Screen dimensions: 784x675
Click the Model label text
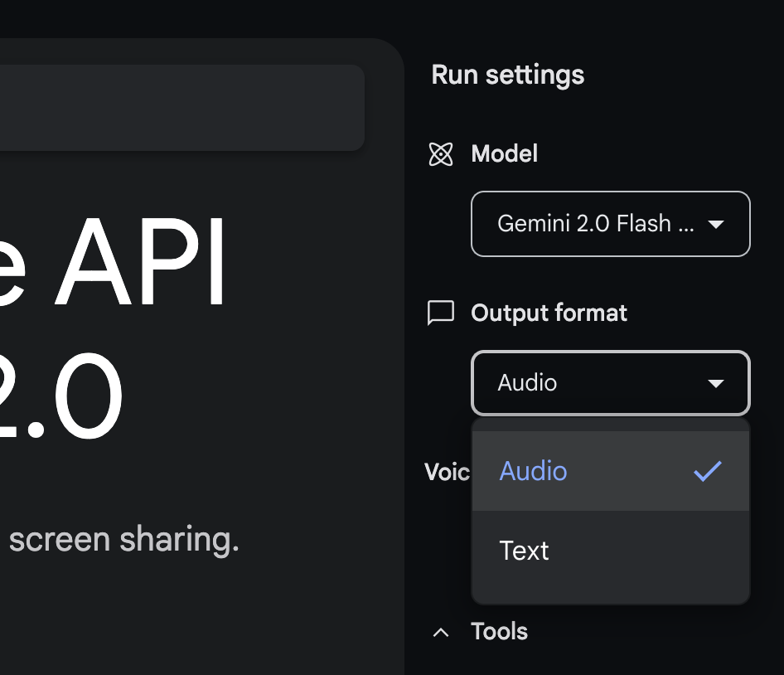(504, 154)
